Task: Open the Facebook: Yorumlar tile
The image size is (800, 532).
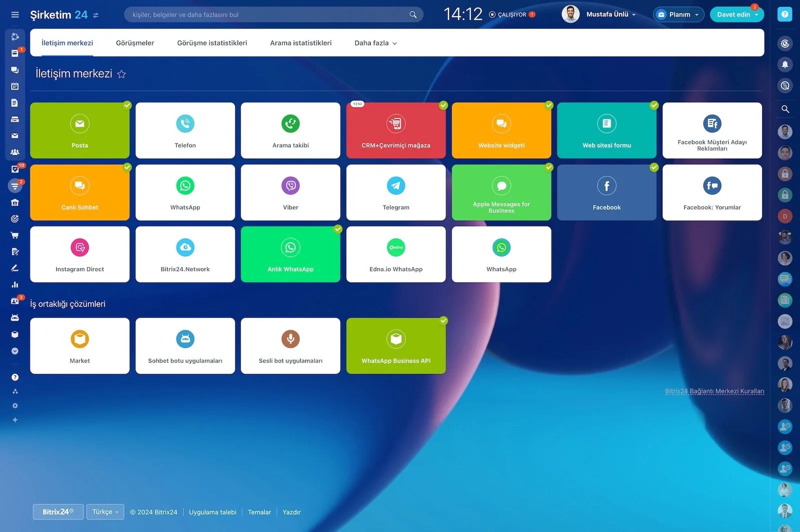Action: (x=712, y=192)
